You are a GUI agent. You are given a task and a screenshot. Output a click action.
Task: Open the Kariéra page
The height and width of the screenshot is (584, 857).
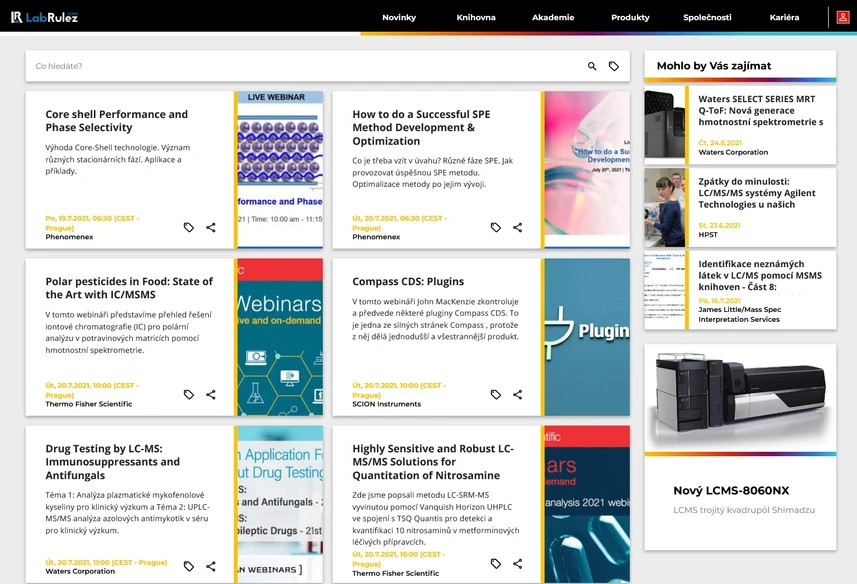(x=784, y=17)
